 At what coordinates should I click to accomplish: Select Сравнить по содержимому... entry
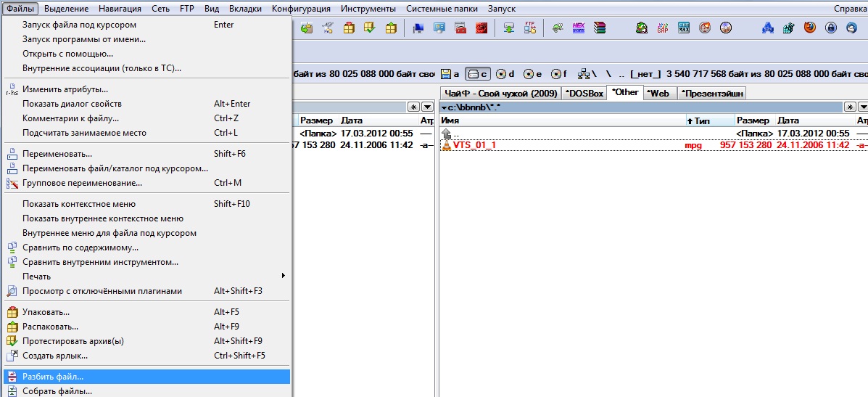(x=146, y=247)
